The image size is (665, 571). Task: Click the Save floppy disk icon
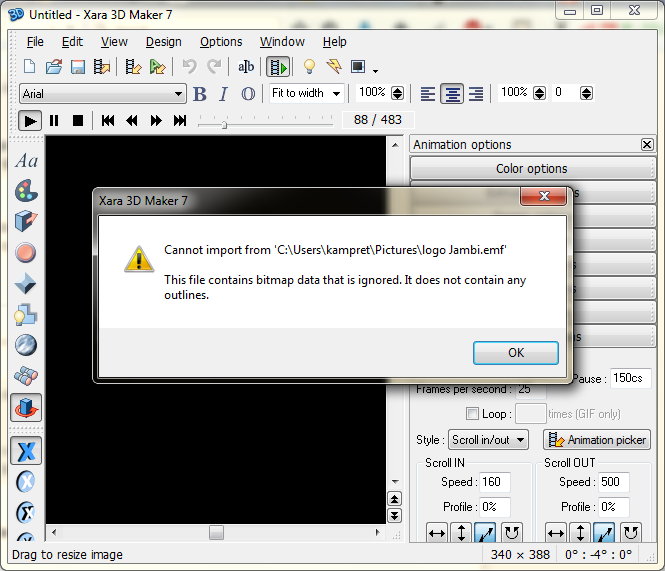pyautogui.click(x=78, y=67)
